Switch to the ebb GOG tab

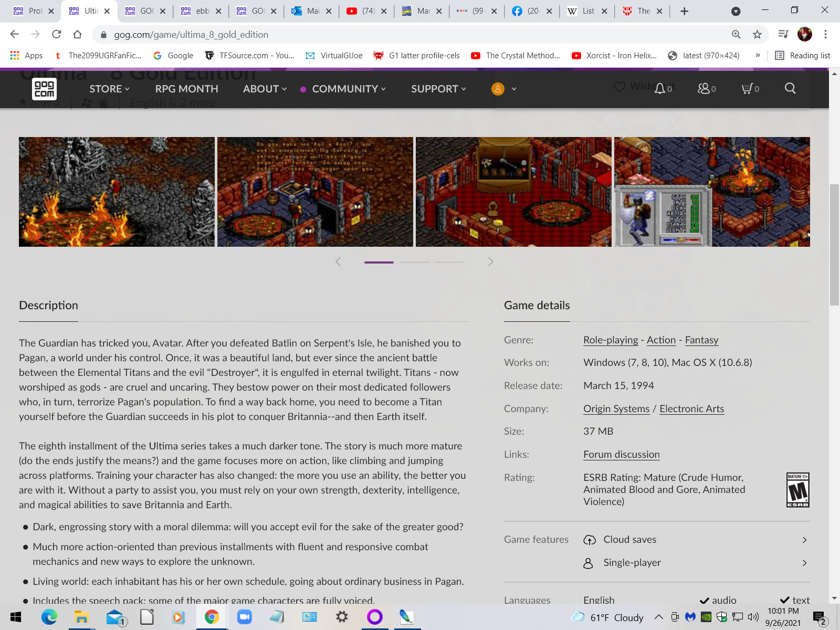201,11
